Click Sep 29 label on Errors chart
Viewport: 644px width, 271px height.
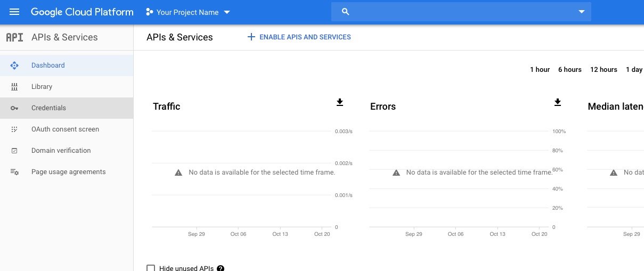(x=414, y=234)
